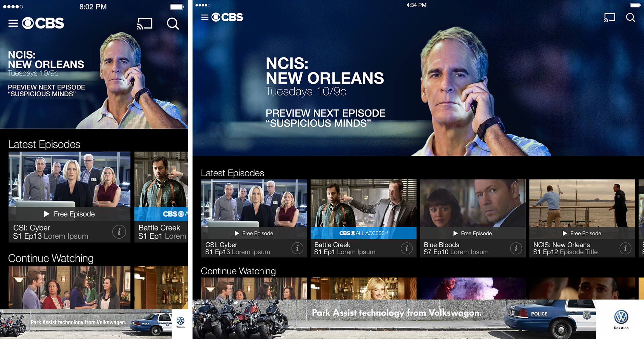Show info for NCIS: New Orleans S1 Ep12

[x=625, y=248]
